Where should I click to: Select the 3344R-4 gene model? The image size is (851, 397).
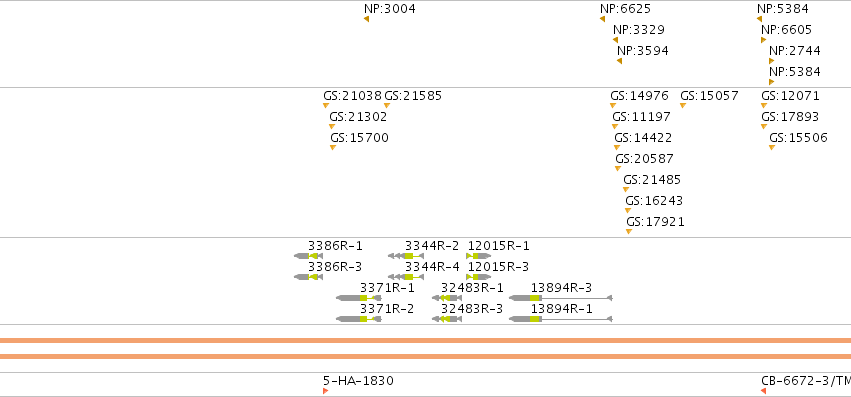[x=406, y=277]
